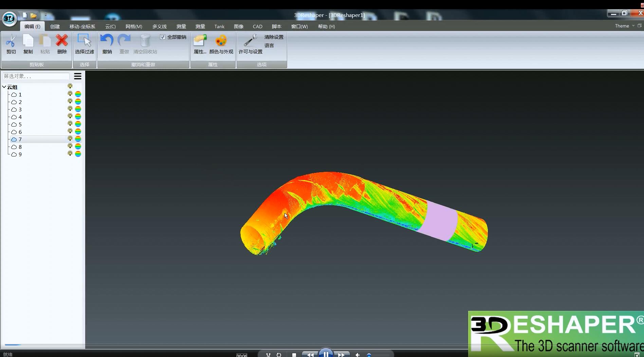The image size is (644, 357).
Task: Toggle visibility bulb for cloud 2
Action: pos(70,101)
